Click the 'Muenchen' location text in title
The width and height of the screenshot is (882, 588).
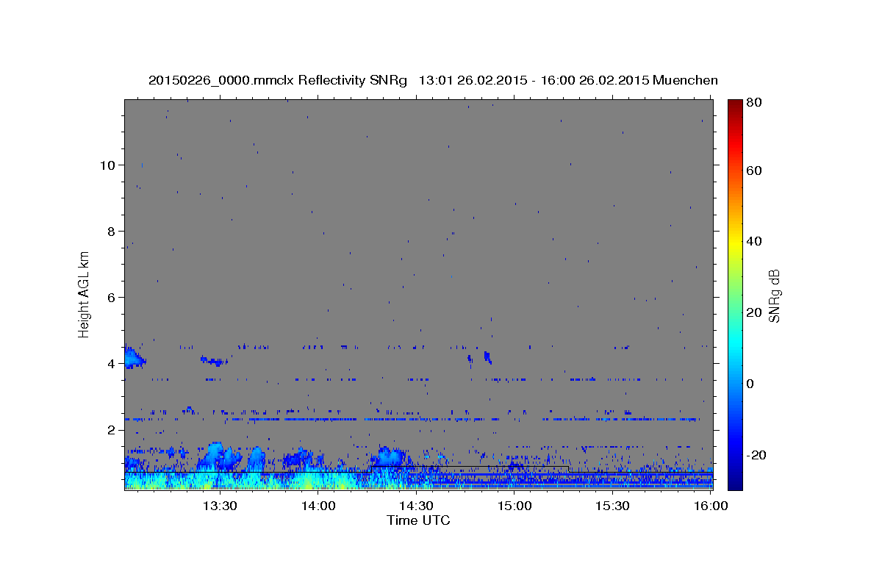pos(685,80)
